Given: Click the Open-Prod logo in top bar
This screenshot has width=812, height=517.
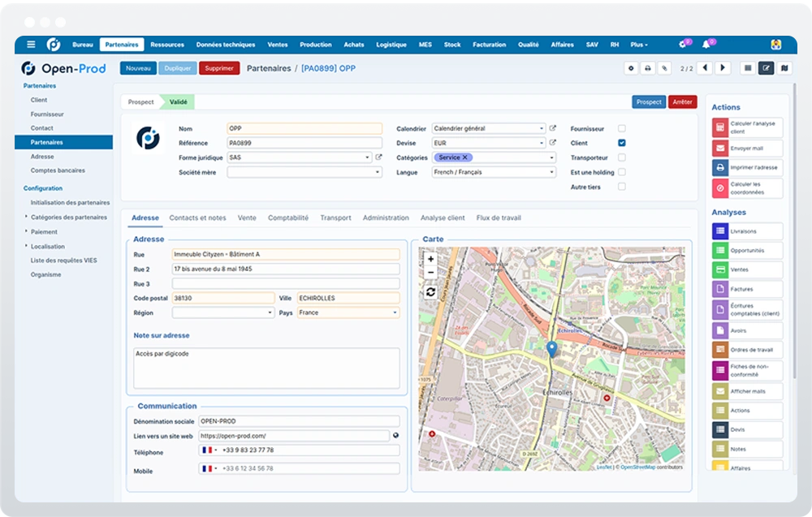Looking at the screenshot, I should tap(54, 45).
